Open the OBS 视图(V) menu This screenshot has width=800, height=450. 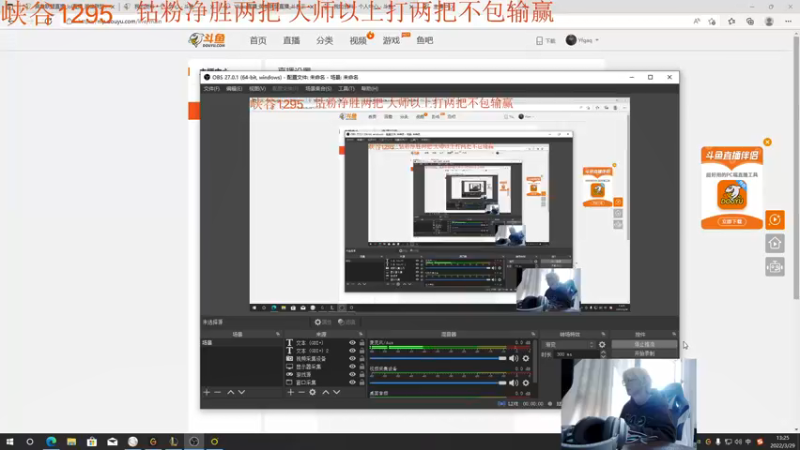tap(257, 89)
